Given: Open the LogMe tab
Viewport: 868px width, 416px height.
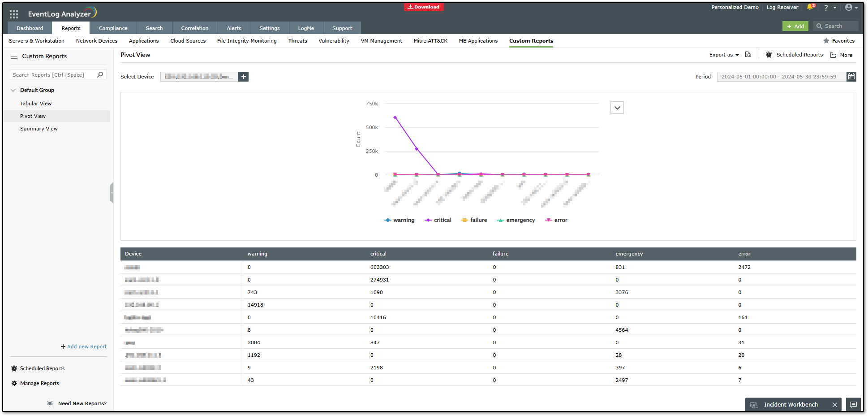Looking at the screenshot, I should [x=306, y=28].
